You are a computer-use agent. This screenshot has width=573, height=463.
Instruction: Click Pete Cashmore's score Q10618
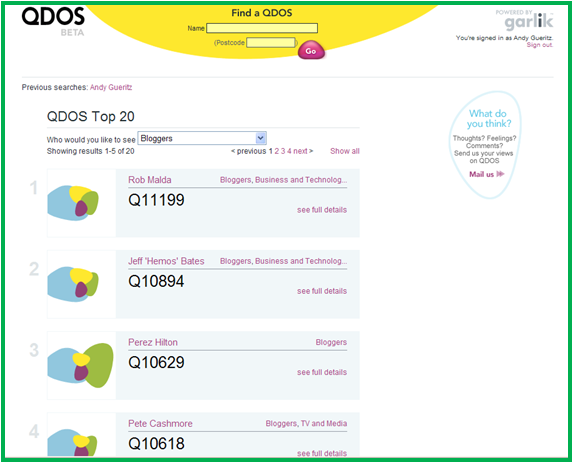(x=156, y=443)
